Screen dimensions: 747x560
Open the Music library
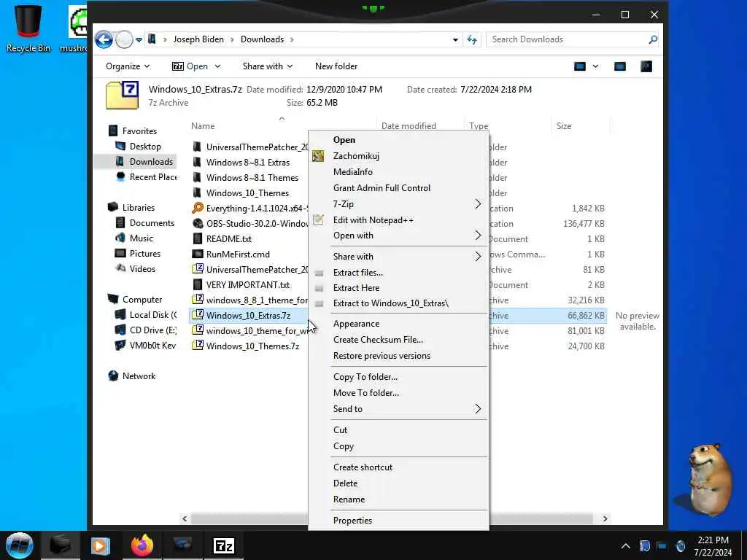click(135, 238)
